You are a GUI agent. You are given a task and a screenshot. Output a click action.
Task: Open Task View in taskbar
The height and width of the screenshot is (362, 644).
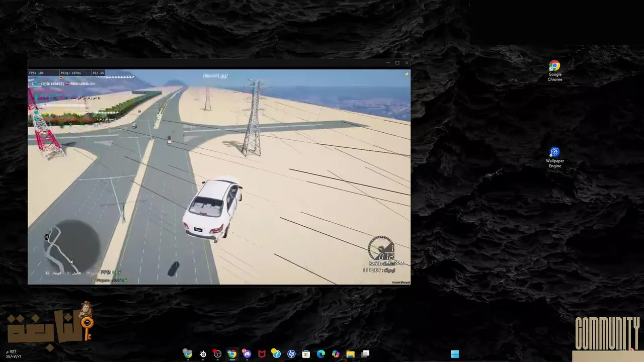tap(365, 354)
